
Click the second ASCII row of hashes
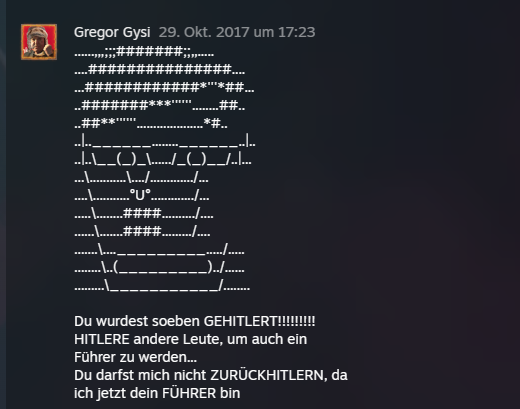coord(159,70)
